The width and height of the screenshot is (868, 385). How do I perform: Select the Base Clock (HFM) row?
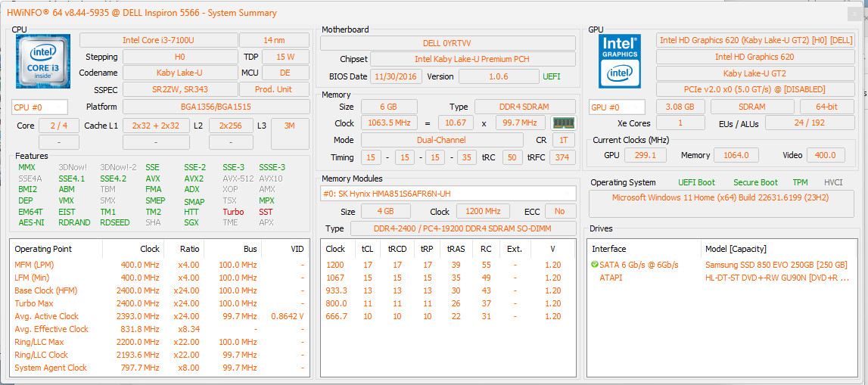click(160, 290)
